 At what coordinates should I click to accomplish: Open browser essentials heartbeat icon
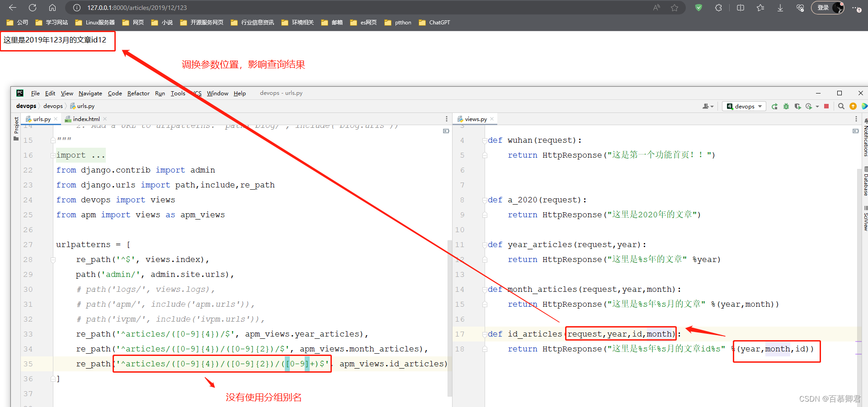click(x=800, y=8)
